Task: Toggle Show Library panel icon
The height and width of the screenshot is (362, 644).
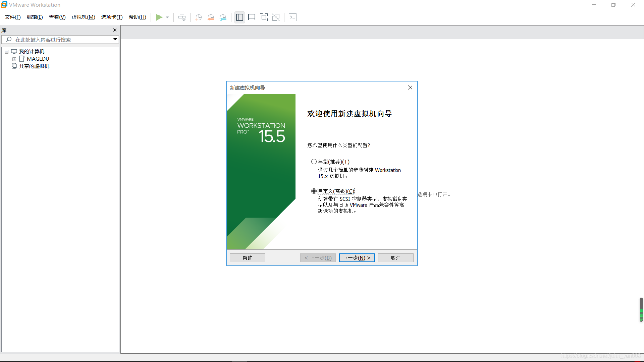Action: tap(239, 17)
